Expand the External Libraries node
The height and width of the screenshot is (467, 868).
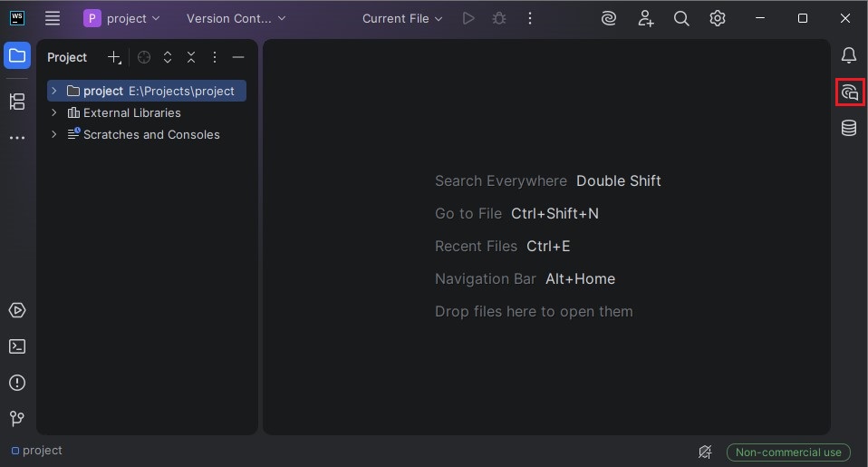pyautogui.click(x=54, y=112)
